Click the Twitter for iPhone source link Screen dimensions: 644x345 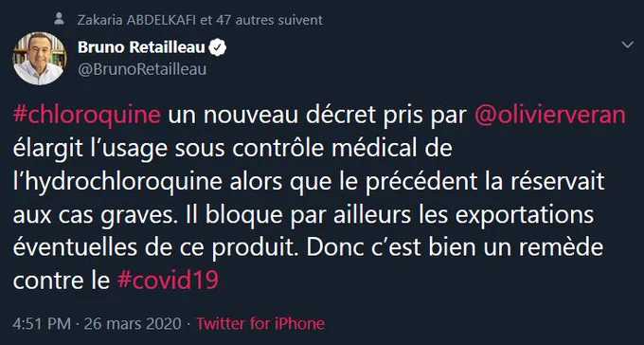(260, 323)
